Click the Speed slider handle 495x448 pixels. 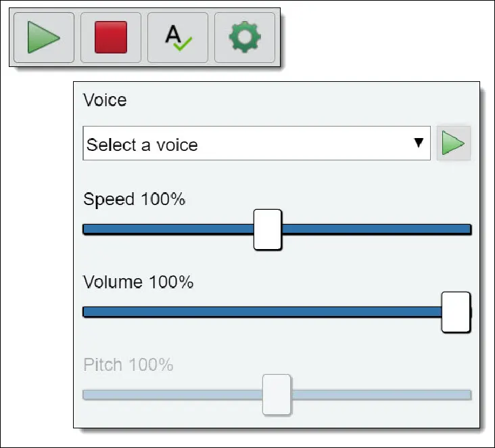pos(267,229)
